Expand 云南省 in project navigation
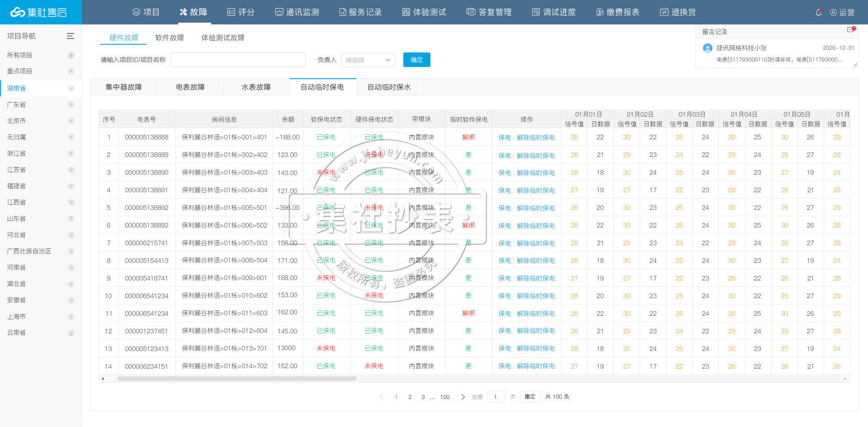Screen dimensions: 868x427 (71, 333)
